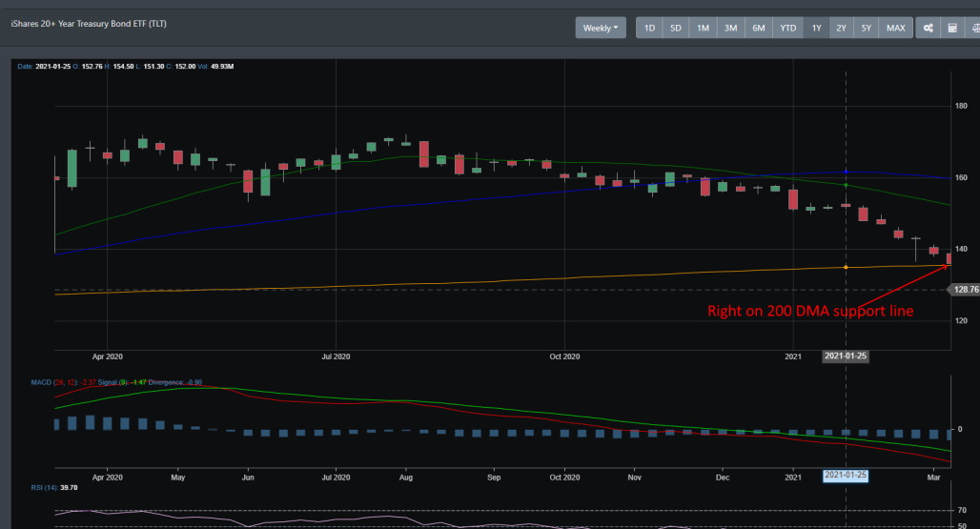Set the chart range to 2Y

pyautogui.click(x=841, y=28)
